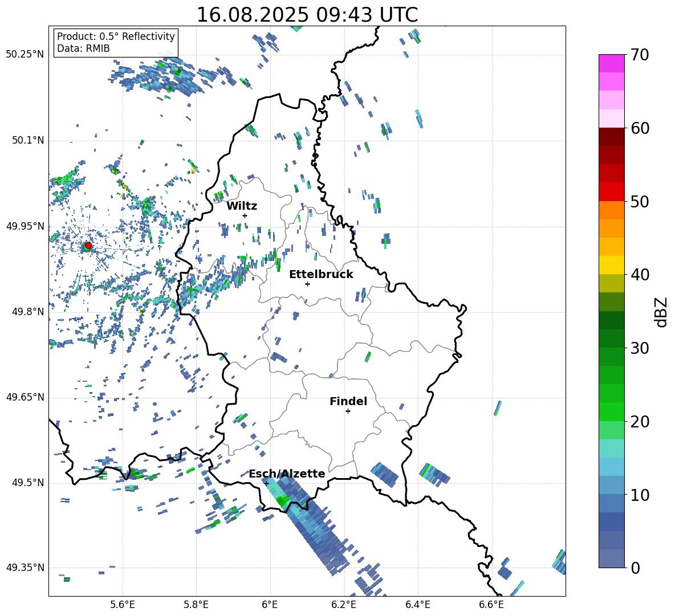This screenshot has height=616, width=675.
Task: Click the 49.8°N latitude label
Action: [x=27, y=312]
